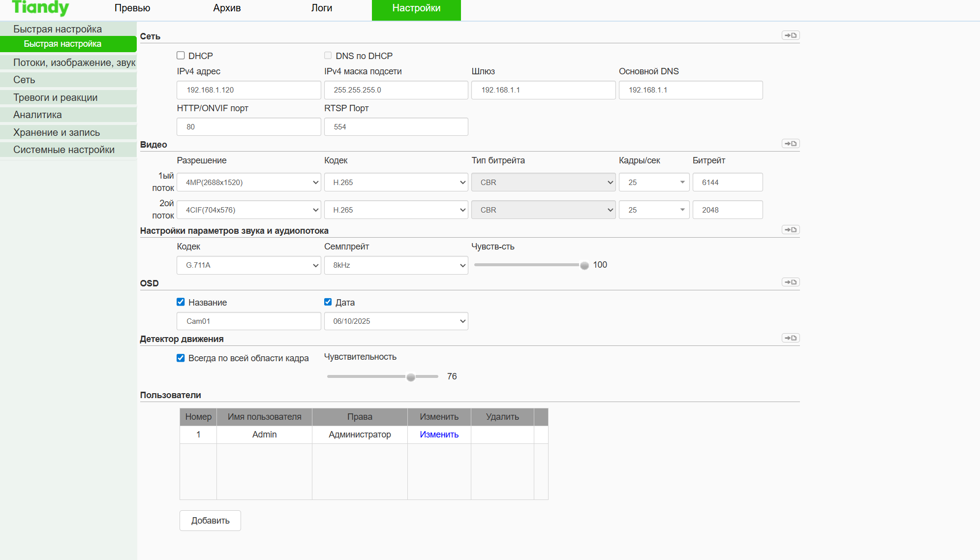Open second stream codec H.265 dropdown
This screenshot has height=560, width=980.
(396, 210)
